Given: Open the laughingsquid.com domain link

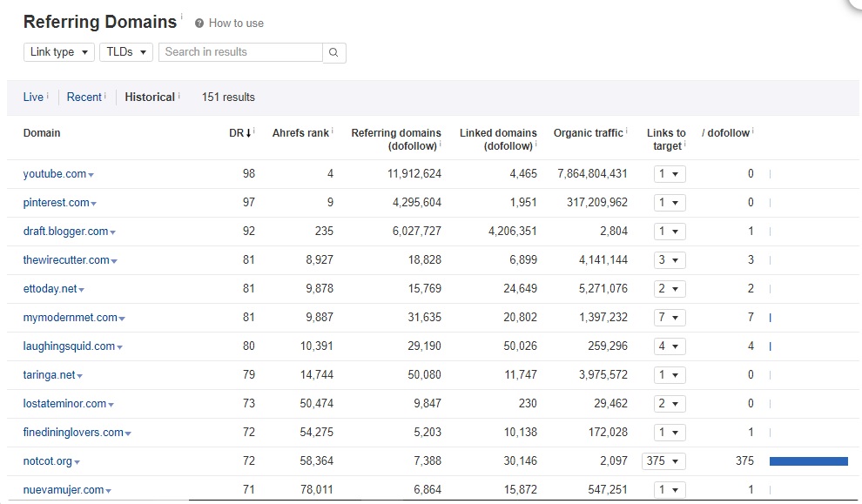Looking at the screenshot, I should coord(69,346).
